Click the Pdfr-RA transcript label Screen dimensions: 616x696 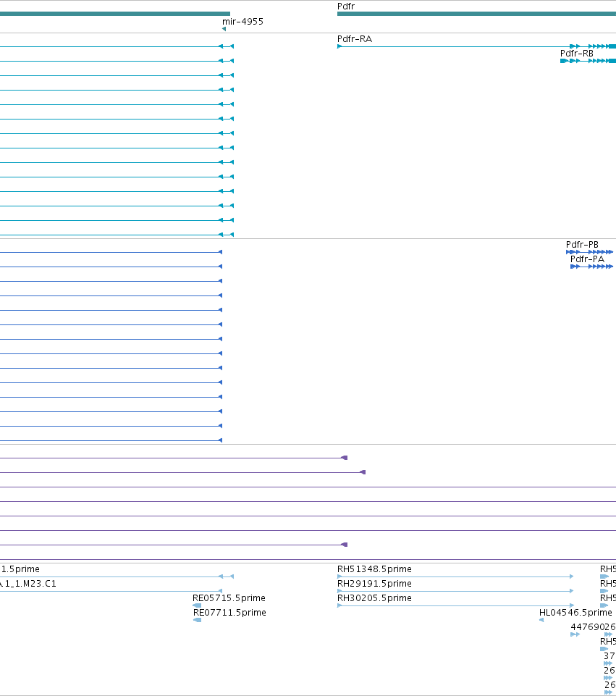355,39
